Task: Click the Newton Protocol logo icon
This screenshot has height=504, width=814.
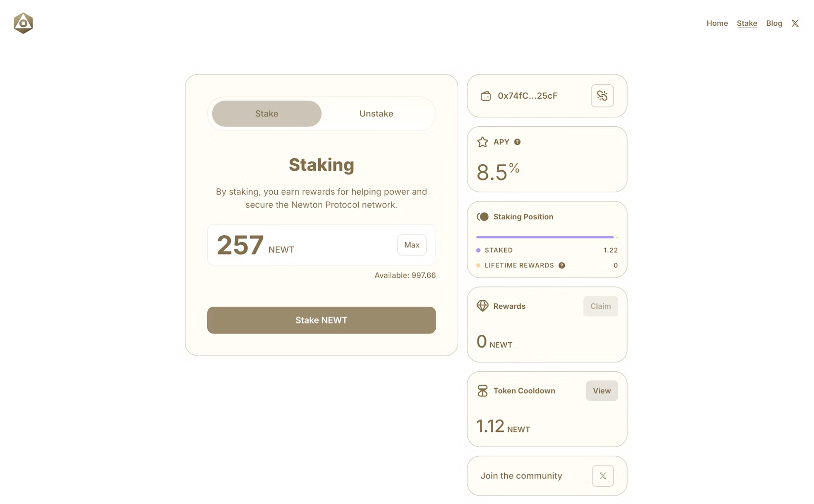Action: pos(23,23)
